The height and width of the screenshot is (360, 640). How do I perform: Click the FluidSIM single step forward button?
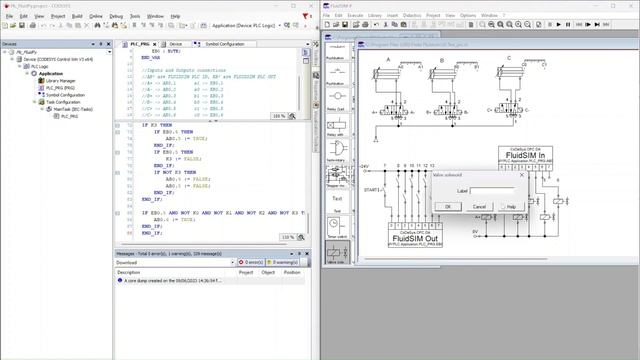pyautogui.click(x=588, y=25)
